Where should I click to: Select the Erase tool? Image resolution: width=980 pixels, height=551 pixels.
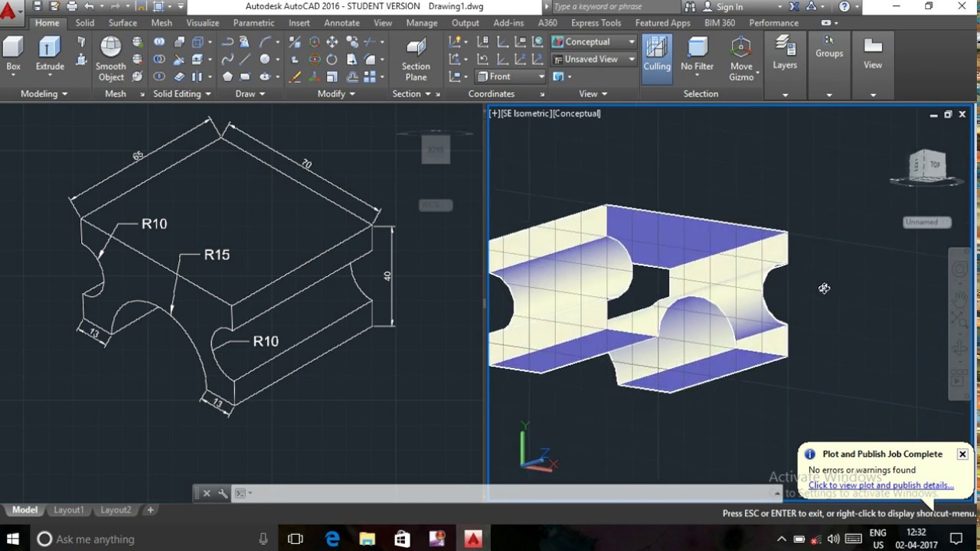(296, 77)
